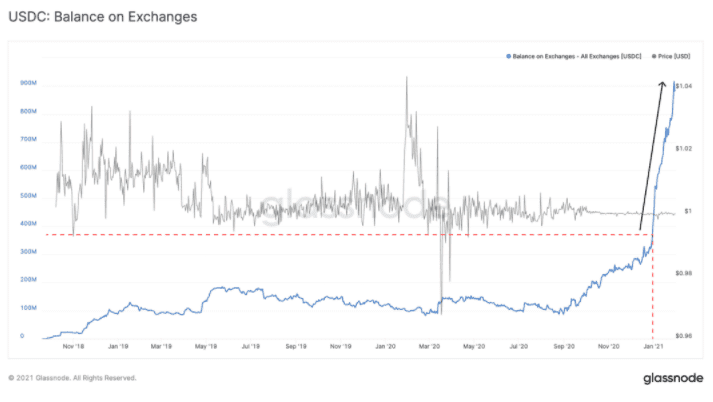Click the Nov '19 date label
The height and width of the screenshot is (402, 713).
pyautogui.click(x=341, y=347)
